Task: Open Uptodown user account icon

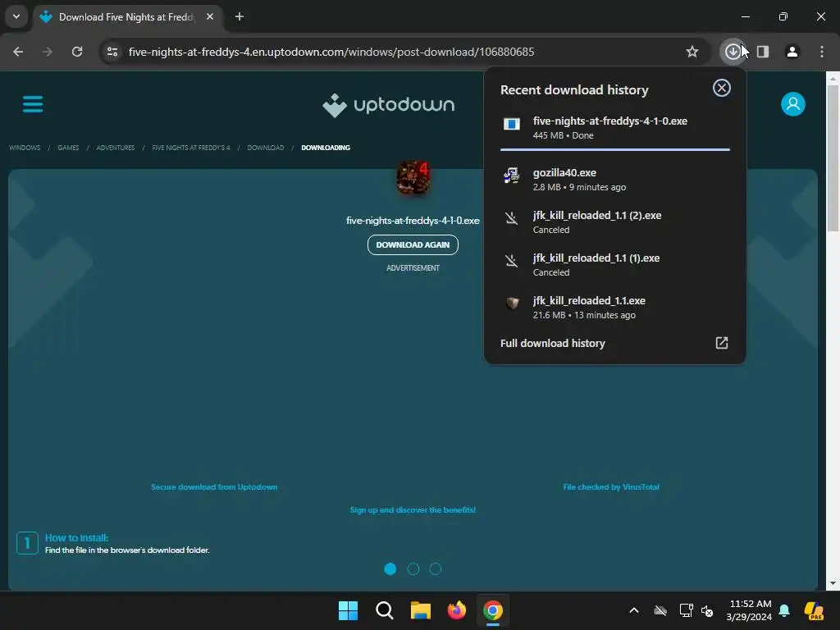Action: tap(793, 104)
